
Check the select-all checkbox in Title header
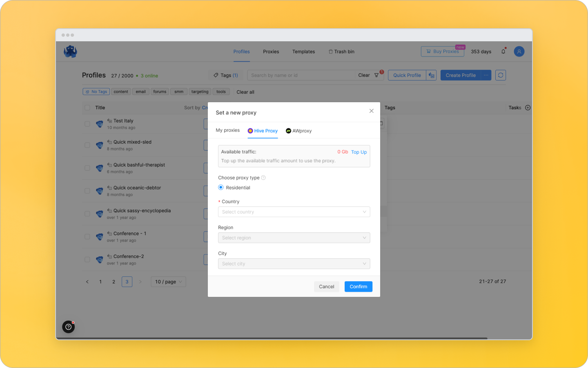coord(87,107)
